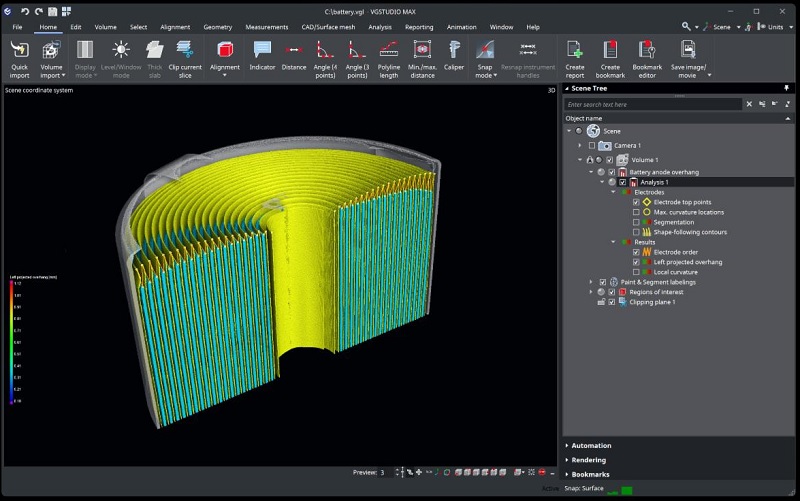Image resolution: width=800 pixels, height=501 pixels.
Task: Open the Scene coordinate system selector
Action: point(721,27)
